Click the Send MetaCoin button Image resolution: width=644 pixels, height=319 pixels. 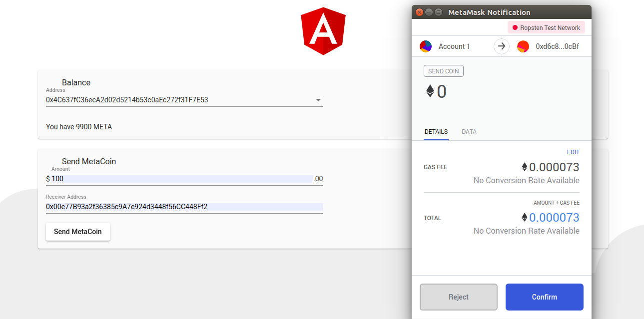coord(78,232)
